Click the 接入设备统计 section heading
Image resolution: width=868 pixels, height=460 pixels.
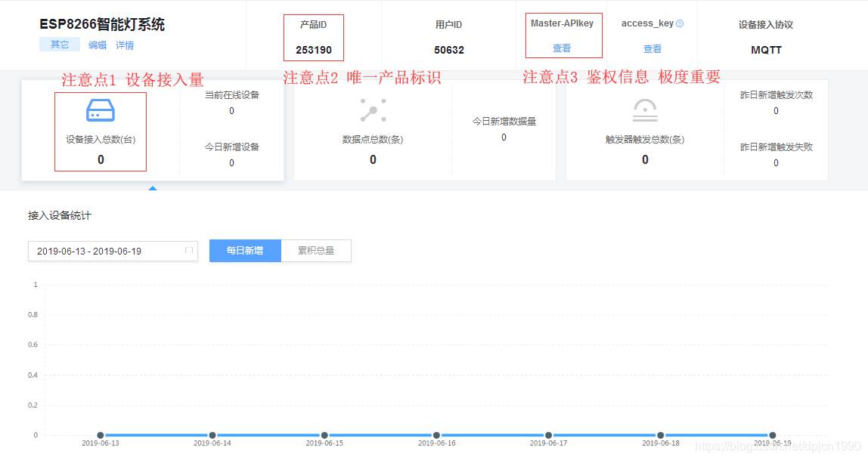point(59,215)
